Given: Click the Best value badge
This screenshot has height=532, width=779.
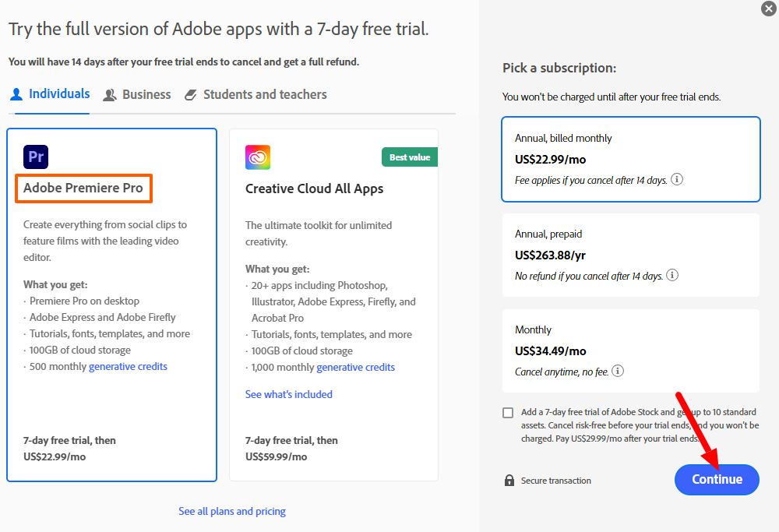Looking at the screenshot, I should (410, 157).
